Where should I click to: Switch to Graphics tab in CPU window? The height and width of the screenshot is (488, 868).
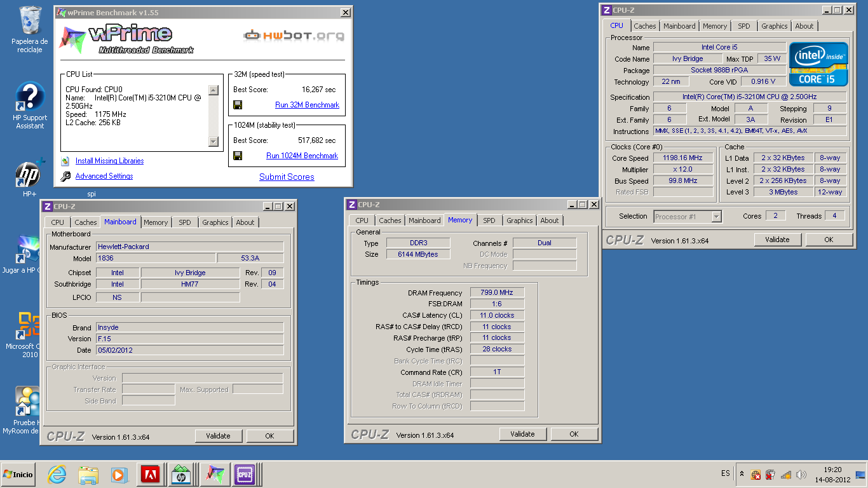click(x=774, y=26)
